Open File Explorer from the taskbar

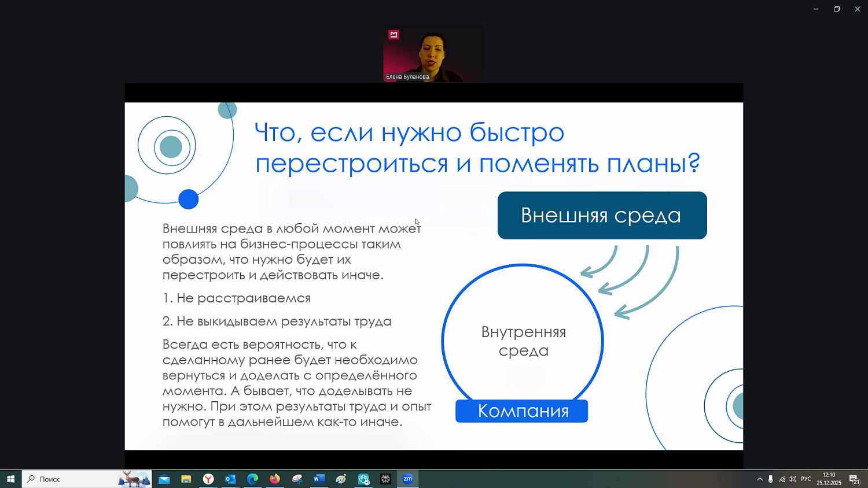(x=185, y=479)
